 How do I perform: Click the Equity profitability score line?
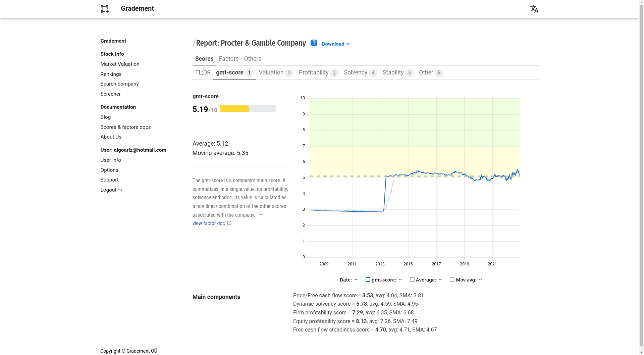pos(355,321)
